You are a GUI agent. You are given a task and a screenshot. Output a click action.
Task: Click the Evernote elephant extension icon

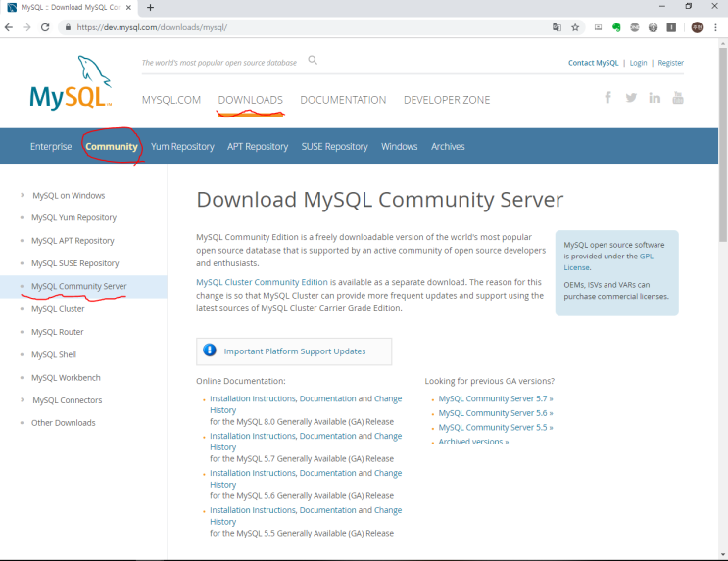tap(616, 27)
